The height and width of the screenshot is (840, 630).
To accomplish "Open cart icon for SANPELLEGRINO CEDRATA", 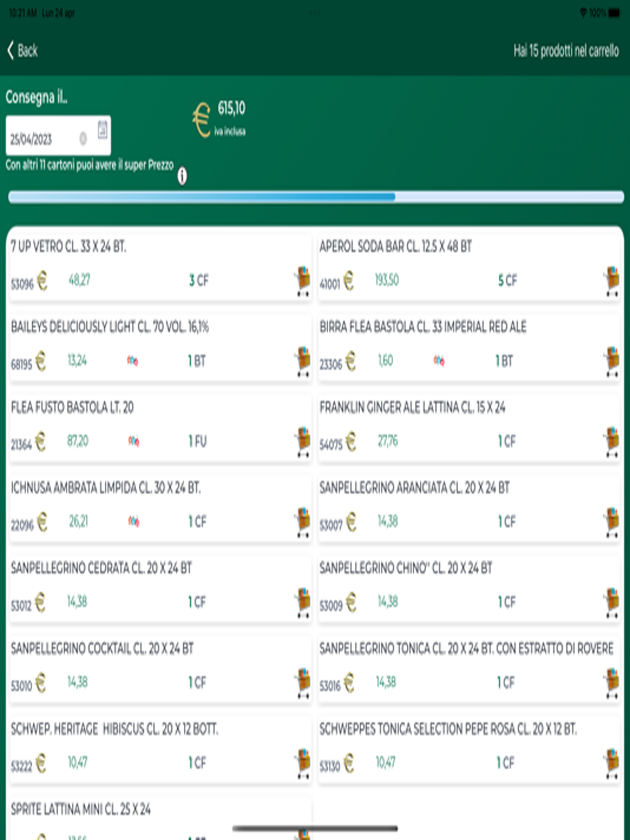I will click(303, 603).
